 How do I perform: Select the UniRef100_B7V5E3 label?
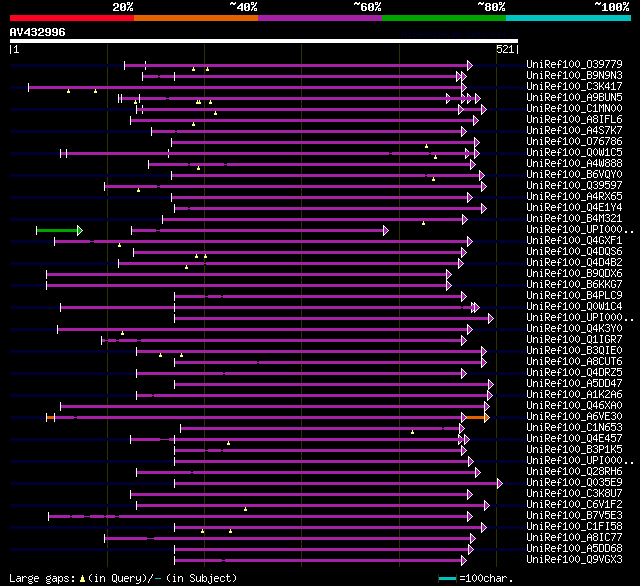[574, 516]
